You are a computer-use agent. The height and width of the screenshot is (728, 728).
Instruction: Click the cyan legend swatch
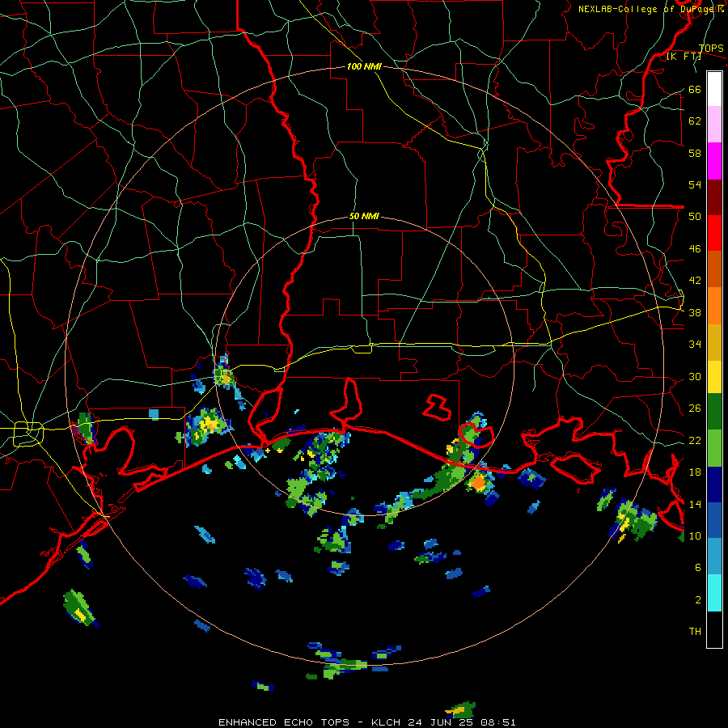[x=714, y=592]
